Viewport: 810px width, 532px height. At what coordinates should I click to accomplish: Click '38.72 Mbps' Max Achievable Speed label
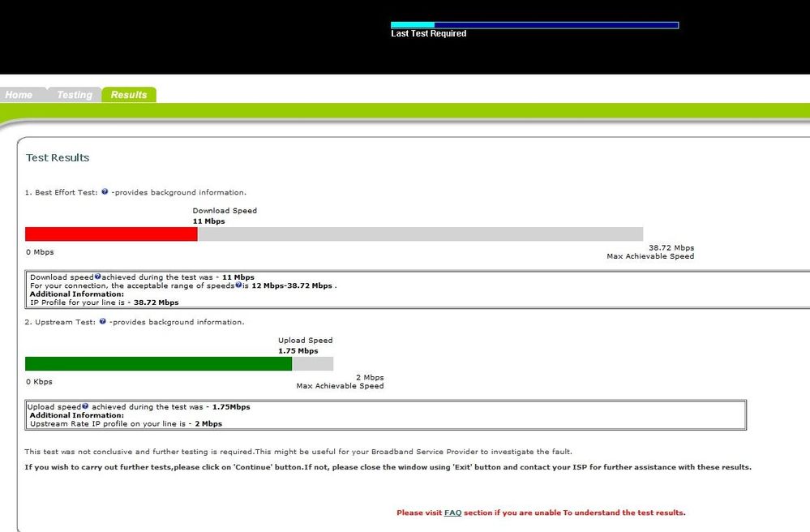click(671, 248)
